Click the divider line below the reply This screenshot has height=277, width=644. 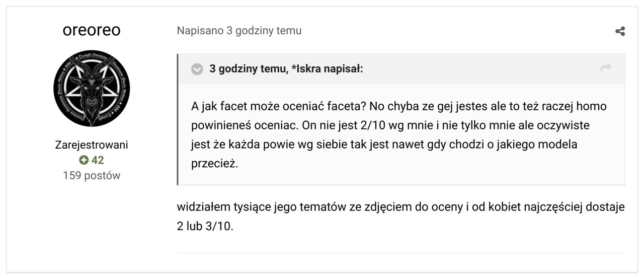pos(400,253)
